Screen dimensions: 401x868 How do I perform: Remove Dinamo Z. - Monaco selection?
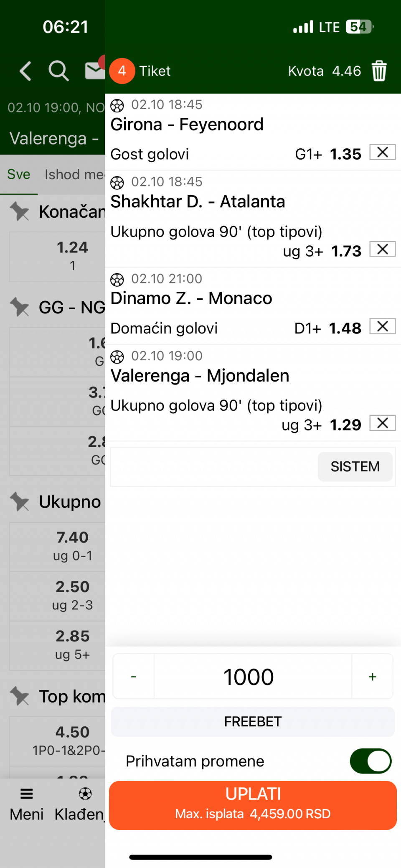pos(382,327)
